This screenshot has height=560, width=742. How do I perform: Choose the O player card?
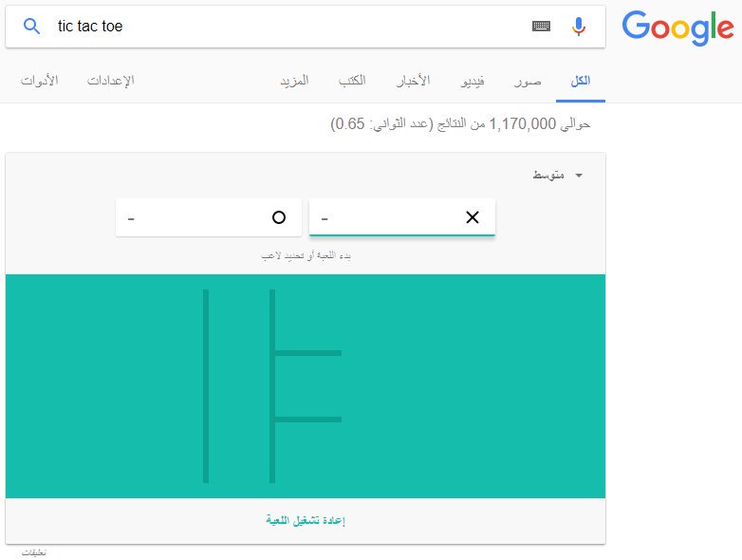point(209,217)
